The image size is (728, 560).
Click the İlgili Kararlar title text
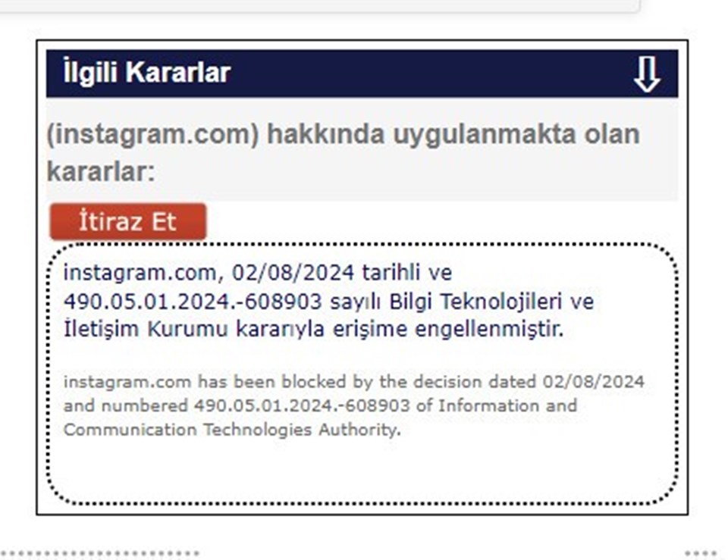click(146, 73)
